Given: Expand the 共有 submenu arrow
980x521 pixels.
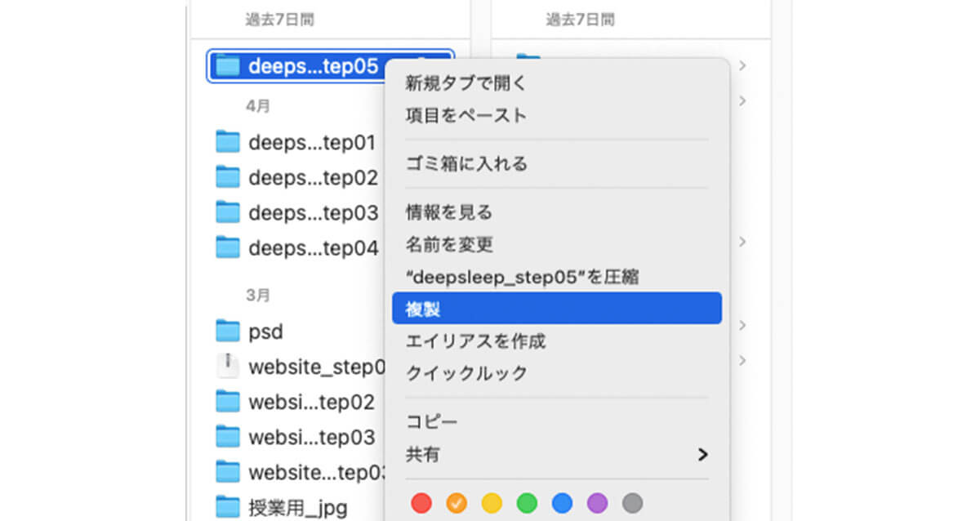Looking at the screenshot, I should tap(702, 454).
